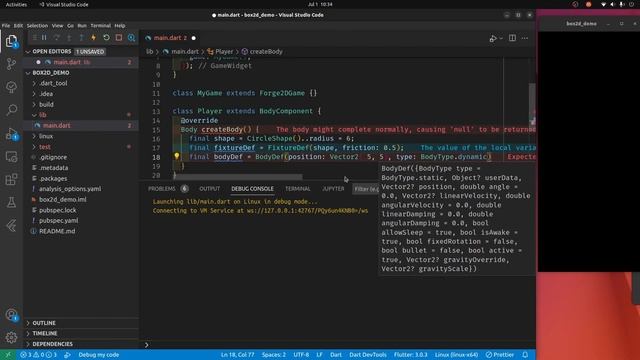The height and width of the screenshot is (360, 640).
Task: Open Manage gear settings menu
Action: (11, 337)
